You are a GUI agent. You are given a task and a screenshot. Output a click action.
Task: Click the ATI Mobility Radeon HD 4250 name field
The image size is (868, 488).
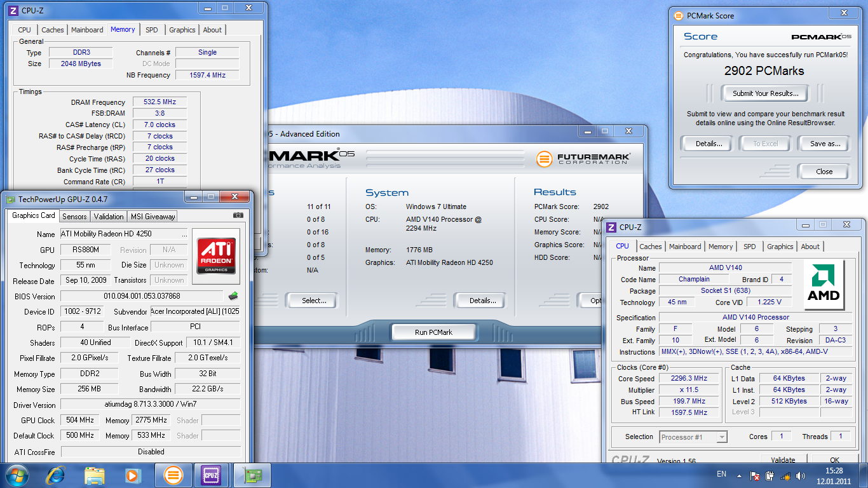123,234
